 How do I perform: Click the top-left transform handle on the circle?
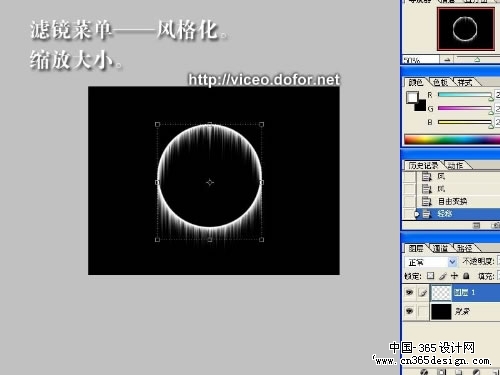157,125
